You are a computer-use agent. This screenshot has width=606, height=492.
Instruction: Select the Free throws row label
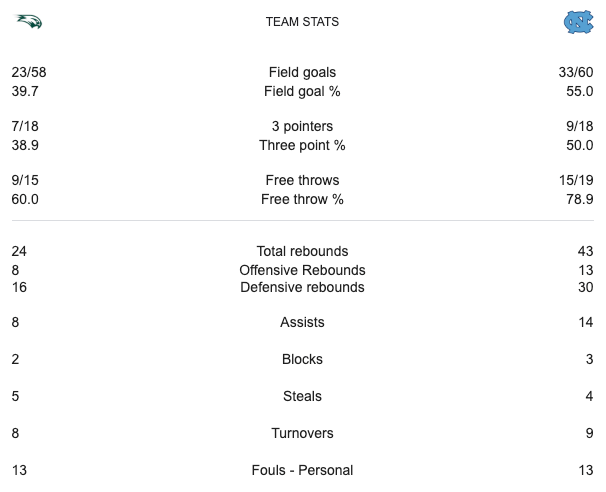pos(302,180)
